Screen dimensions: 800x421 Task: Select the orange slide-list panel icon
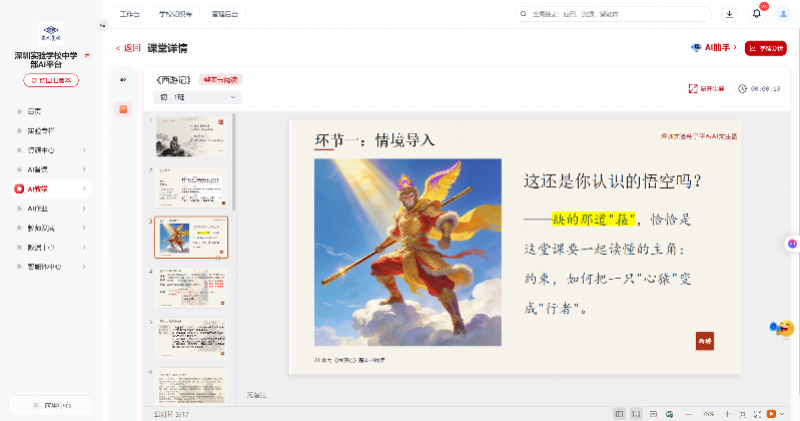pos(123,109)
